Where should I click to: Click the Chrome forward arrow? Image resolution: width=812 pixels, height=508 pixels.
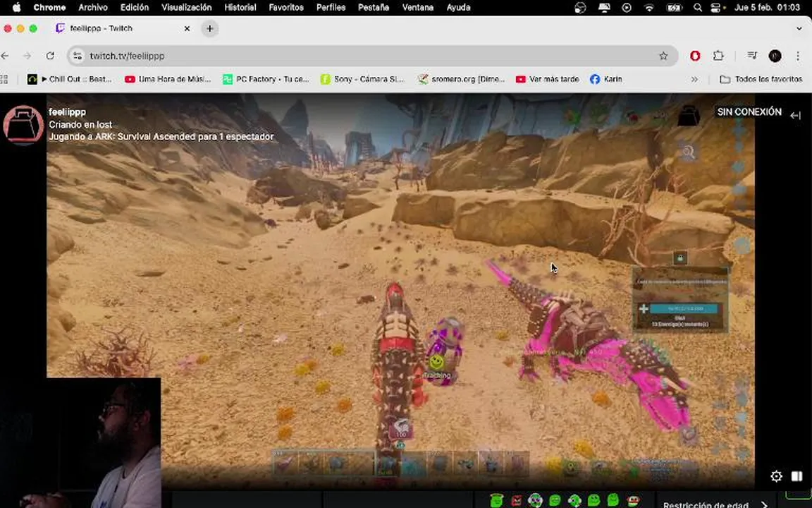27,56
